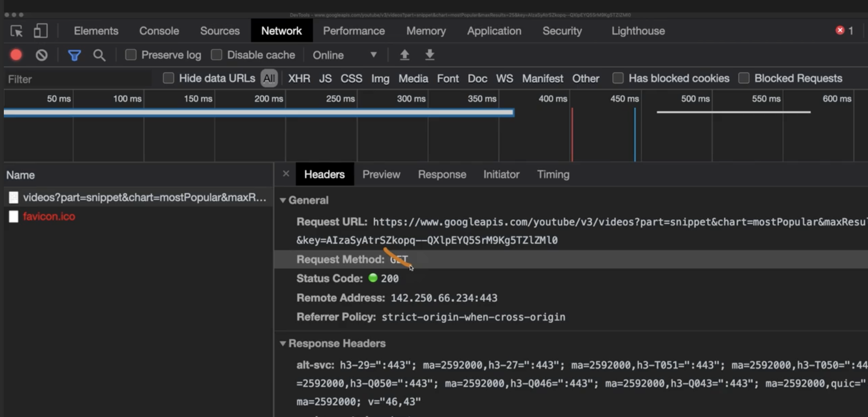Click the Filter text input field
The width and height of the screenshot is (868, 417).
79,79
